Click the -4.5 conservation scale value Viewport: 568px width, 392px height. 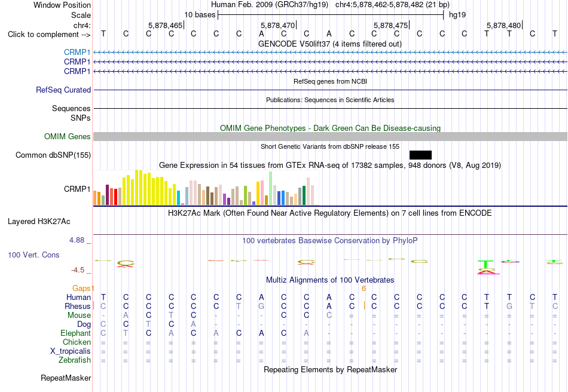tap(78, 270)
